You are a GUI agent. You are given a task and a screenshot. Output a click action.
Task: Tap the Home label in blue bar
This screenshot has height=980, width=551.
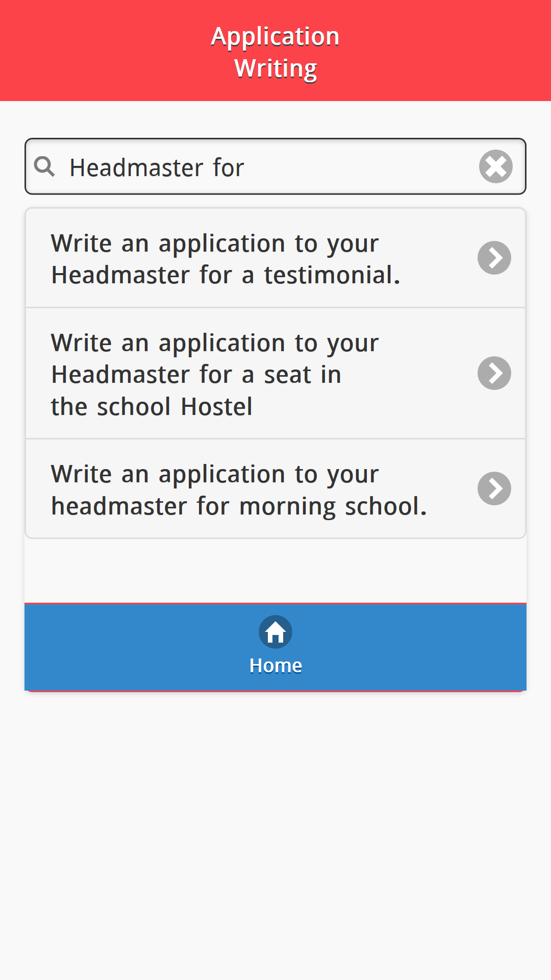click(275, 666)
